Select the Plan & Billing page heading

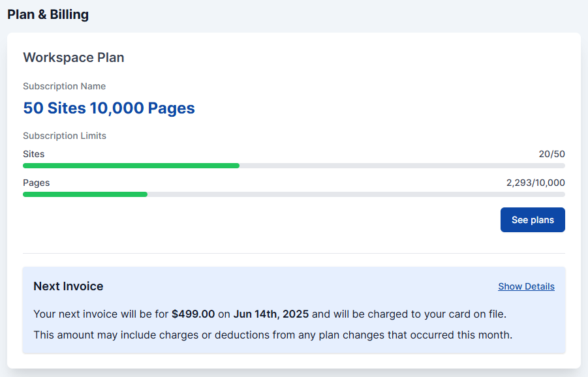pos(48,14)
